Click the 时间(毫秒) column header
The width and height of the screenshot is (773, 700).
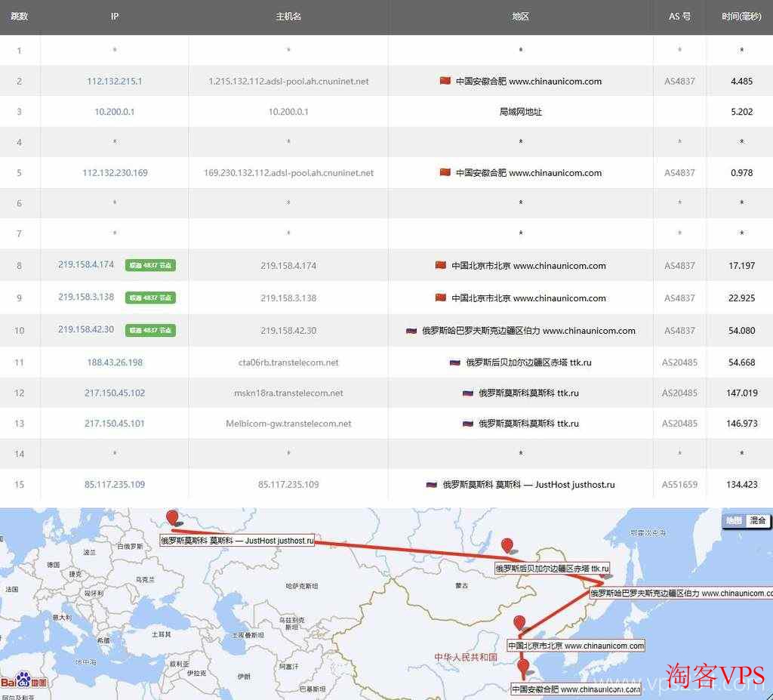click(741, 17)
